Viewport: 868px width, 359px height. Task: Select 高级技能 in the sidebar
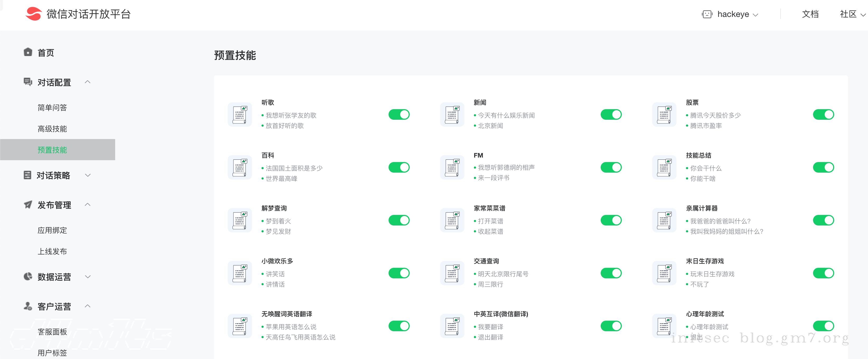pyautogui.click(x=52, y=129)
